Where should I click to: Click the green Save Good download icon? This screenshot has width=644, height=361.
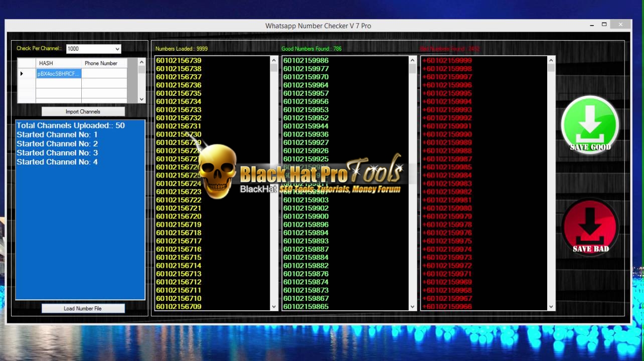point(590,124)
